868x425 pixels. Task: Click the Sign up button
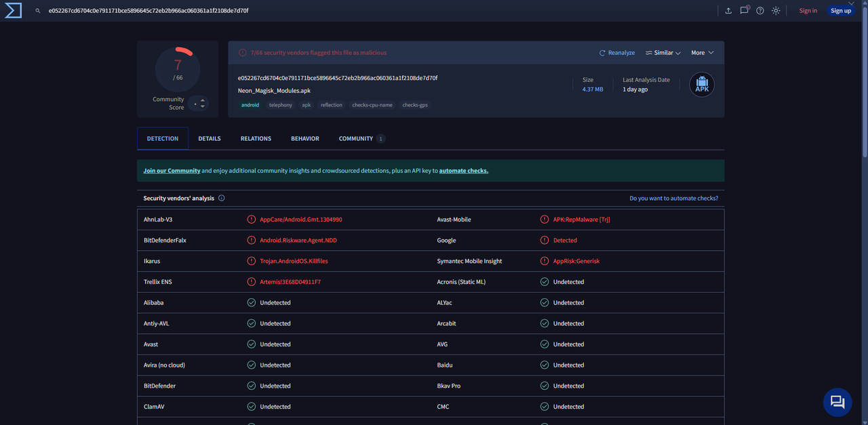click(x=841, y=11)
